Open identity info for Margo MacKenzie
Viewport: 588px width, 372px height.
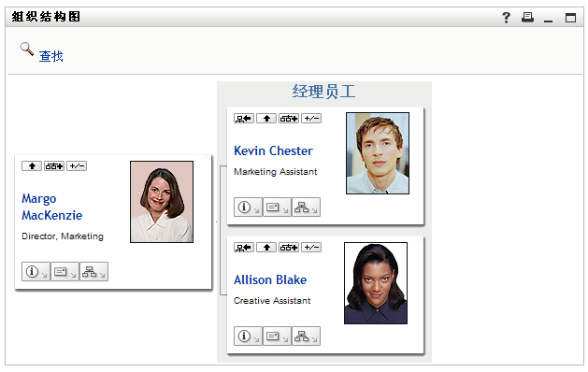pos(36,271)
